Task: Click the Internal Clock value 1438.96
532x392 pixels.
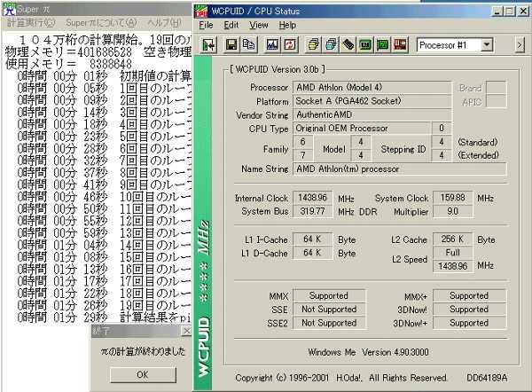Action: (x=312, y=198)
